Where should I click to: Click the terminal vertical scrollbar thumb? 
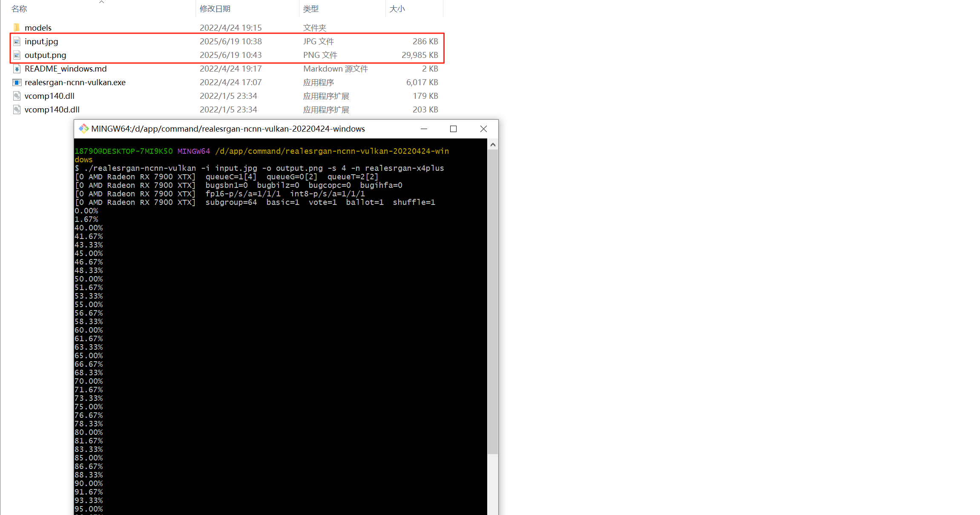tap(493, 302)
